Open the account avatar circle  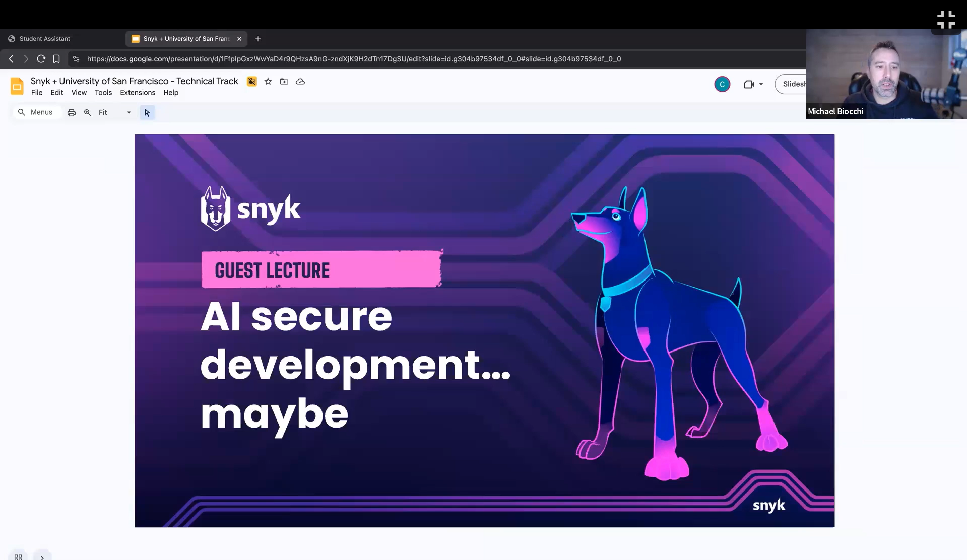click(722, 84)
